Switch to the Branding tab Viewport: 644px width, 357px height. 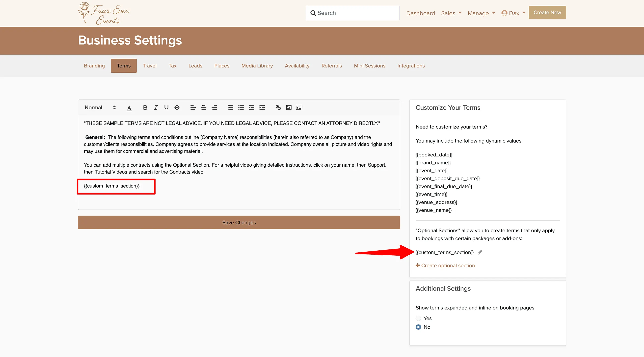94,66
